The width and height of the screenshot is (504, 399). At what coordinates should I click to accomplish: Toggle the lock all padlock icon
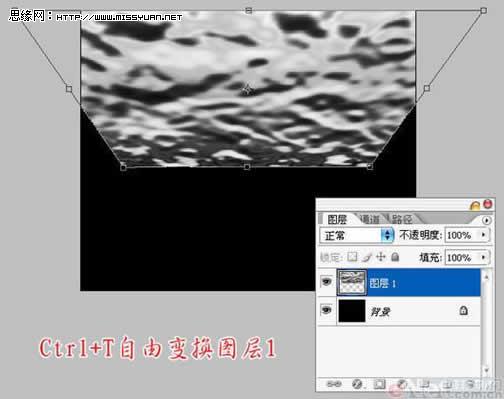point(395,257)
